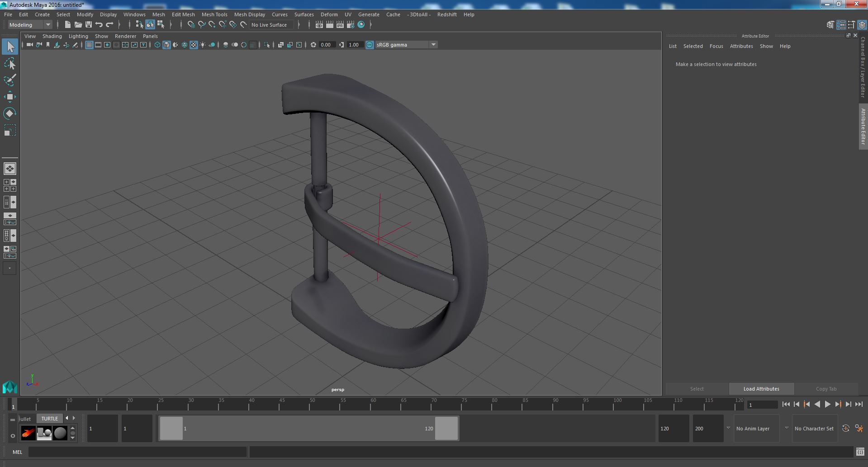868x467 pixels.
Task: Play animation forwards
Action: [x=827, y=405]
